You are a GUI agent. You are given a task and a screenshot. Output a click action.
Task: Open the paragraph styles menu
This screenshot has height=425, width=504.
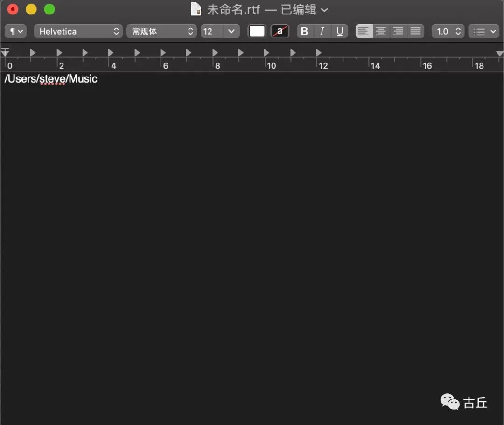tap(15, 31)
